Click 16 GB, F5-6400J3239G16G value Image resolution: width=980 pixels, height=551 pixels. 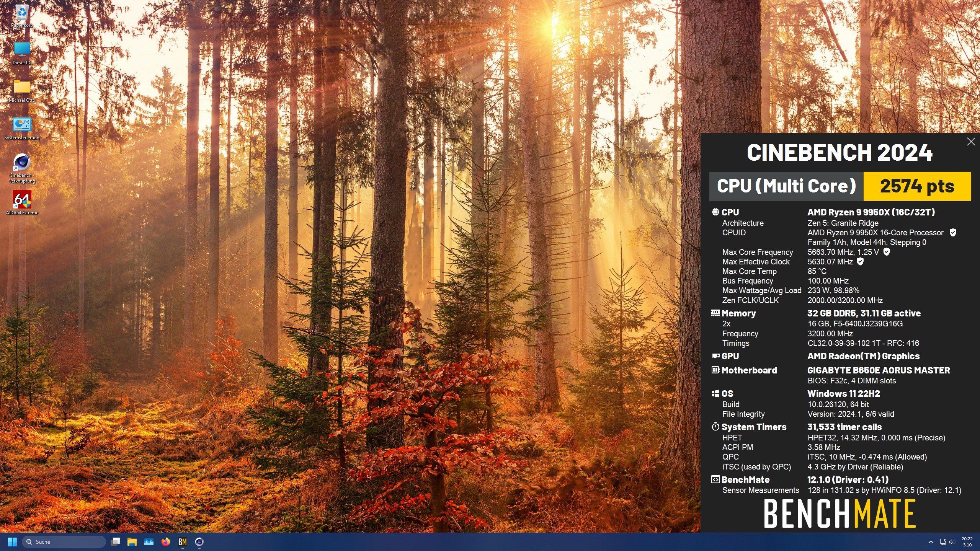coord(855,324)
